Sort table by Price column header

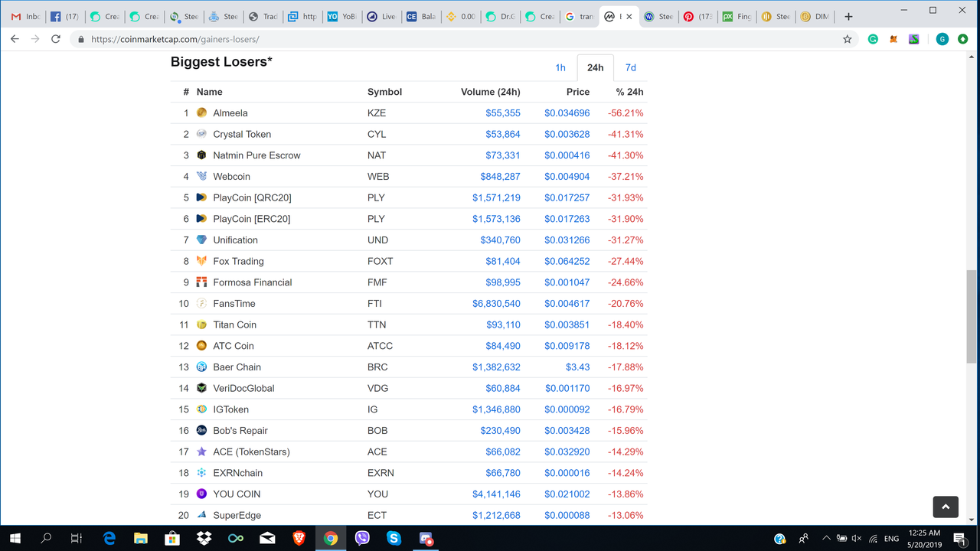578,92
